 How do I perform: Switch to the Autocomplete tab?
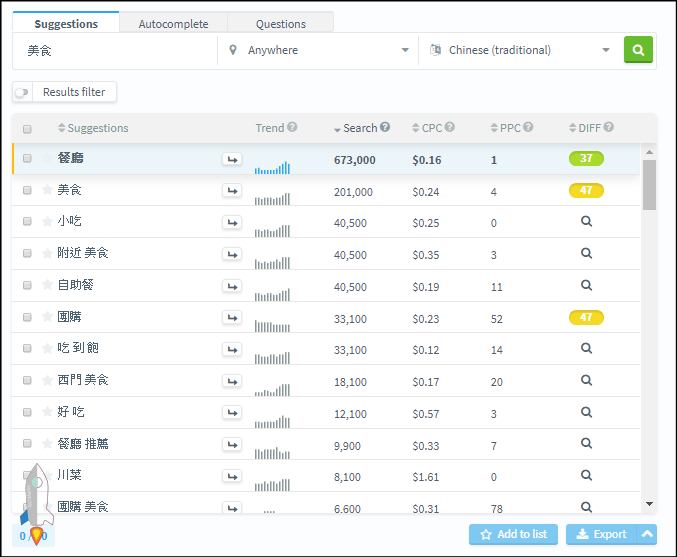[173, 24]
